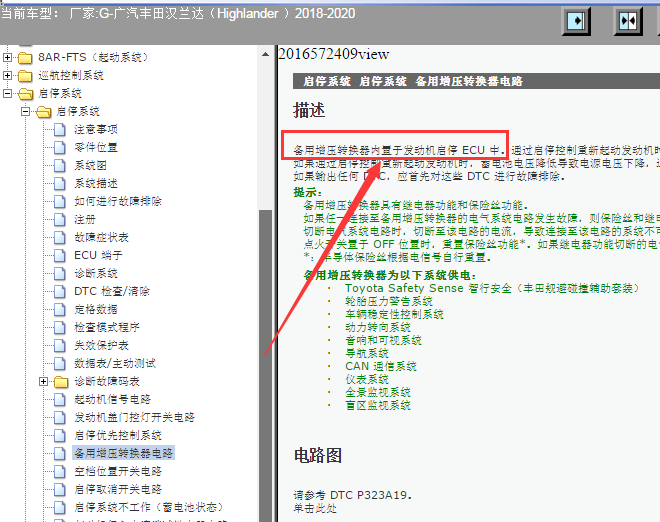Click the document icon beside 零件位置

(60, 147)
